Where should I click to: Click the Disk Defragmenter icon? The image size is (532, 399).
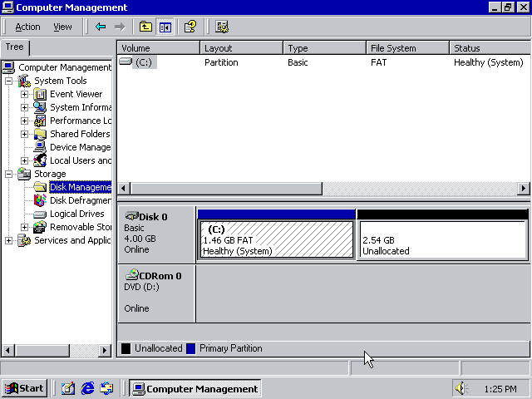click(x=40, y=200)
